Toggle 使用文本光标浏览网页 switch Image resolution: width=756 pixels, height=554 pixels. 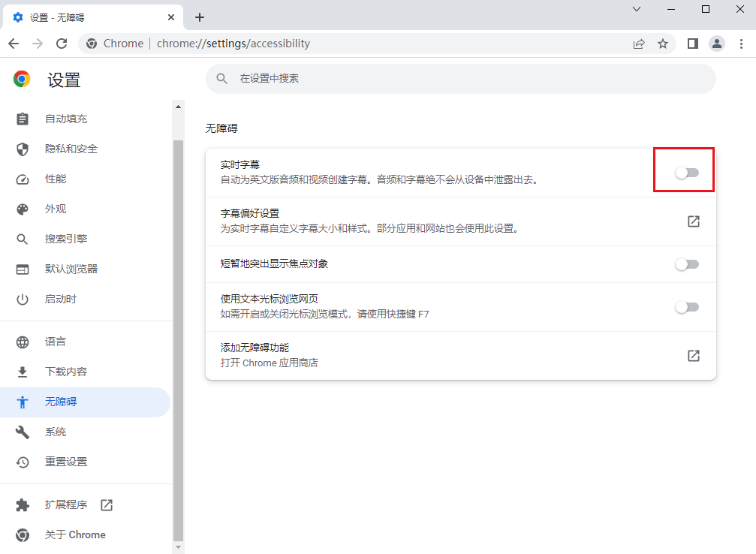(687, 307)
